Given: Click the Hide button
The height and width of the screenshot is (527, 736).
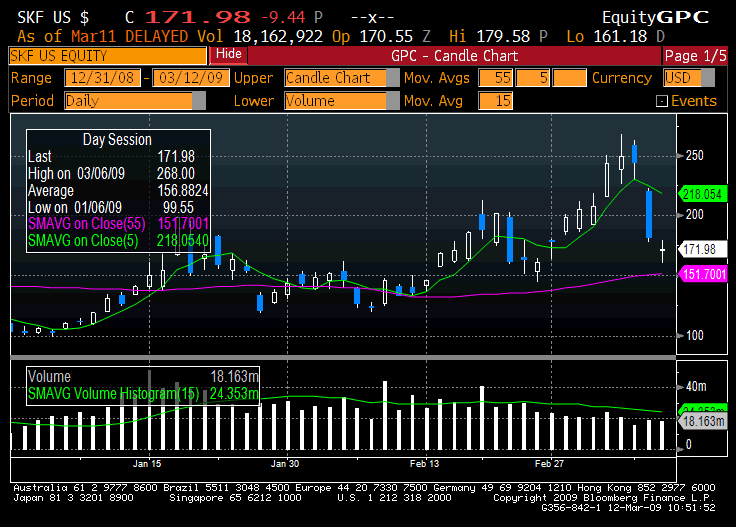Looking at the screenshot, I should coord(228,54).
